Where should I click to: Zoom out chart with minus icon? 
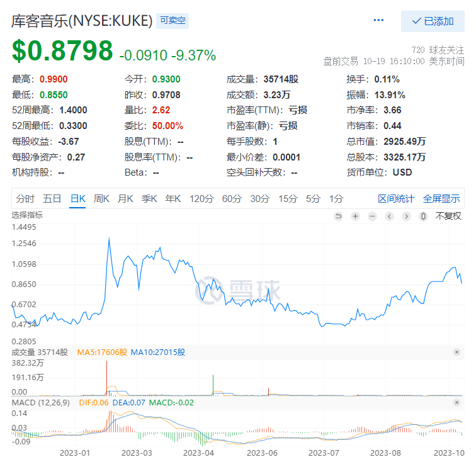pos(372,217)
